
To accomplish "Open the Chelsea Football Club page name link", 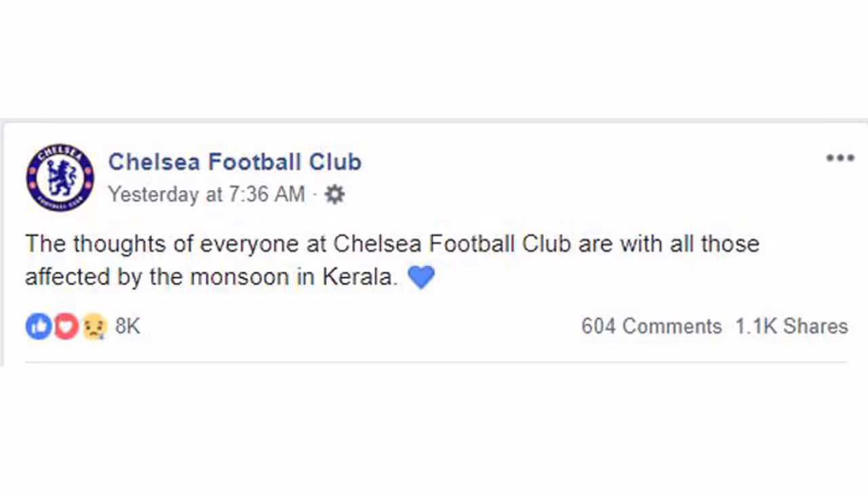I will tap(235, 161).
